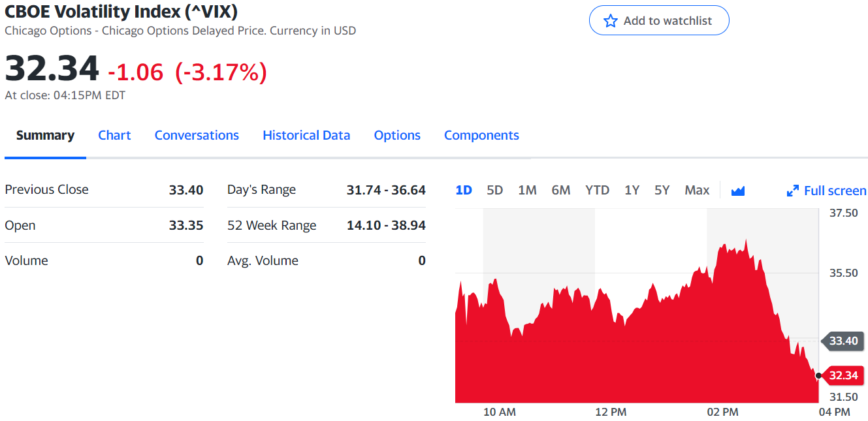Show the 1Y chart range
This screenshot has height=421, width=868.
pos(632,190)
